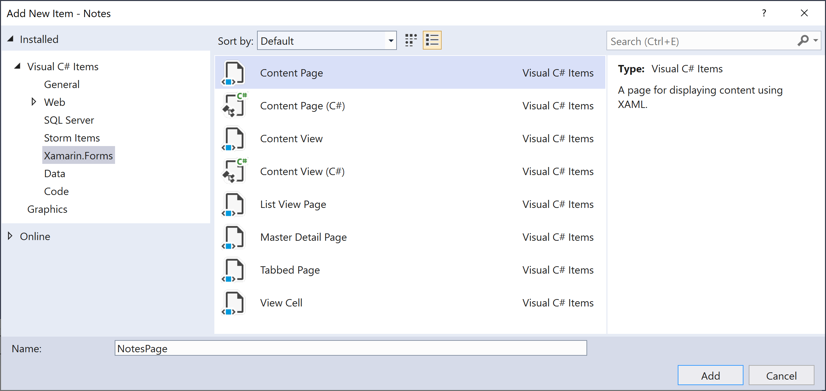Click the Content View XAML template icon
Screen dimensions: 826x391
click(233, 139)
